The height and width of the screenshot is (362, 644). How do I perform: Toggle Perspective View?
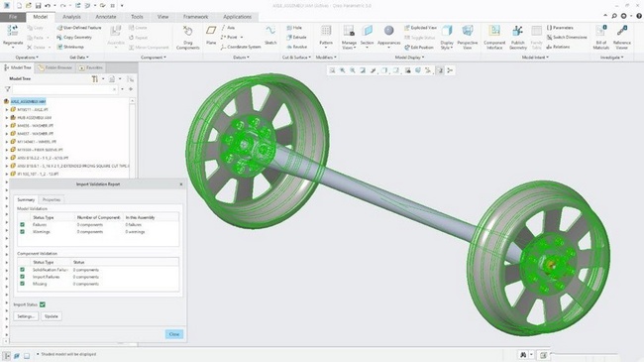point(467,37)
